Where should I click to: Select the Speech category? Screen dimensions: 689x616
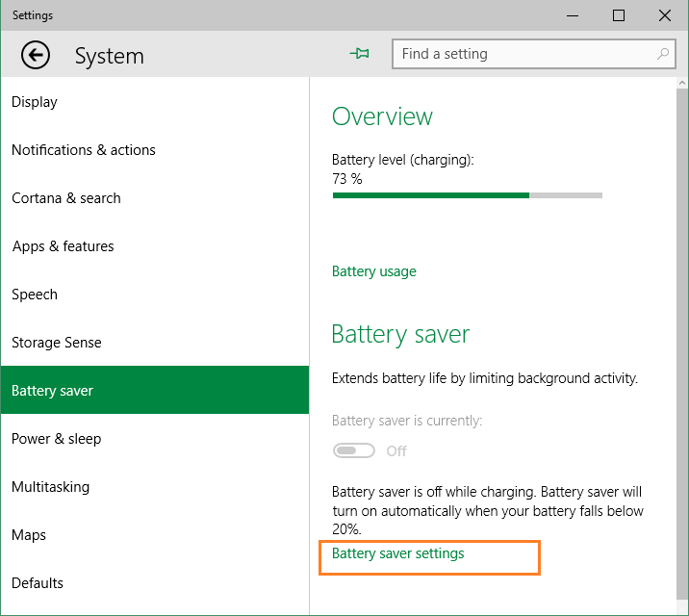pos(35,295)
